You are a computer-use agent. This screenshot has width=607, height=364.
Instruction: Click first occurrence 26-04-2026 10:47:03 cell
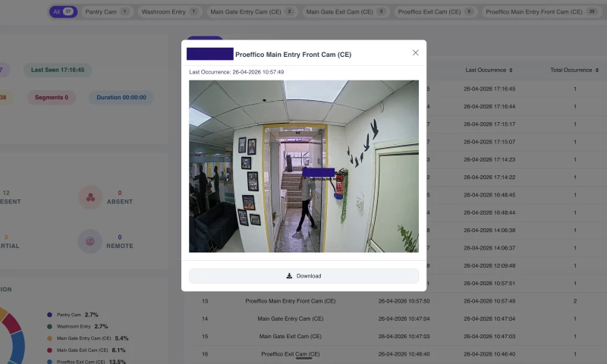tap(404, 337)
